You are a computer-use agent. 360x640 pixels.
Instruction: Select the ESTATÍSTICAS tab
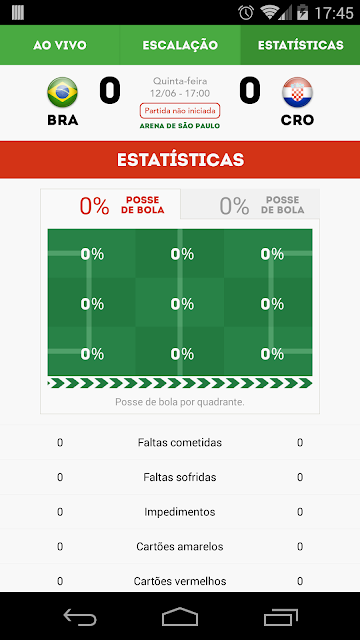coord(300,45)
